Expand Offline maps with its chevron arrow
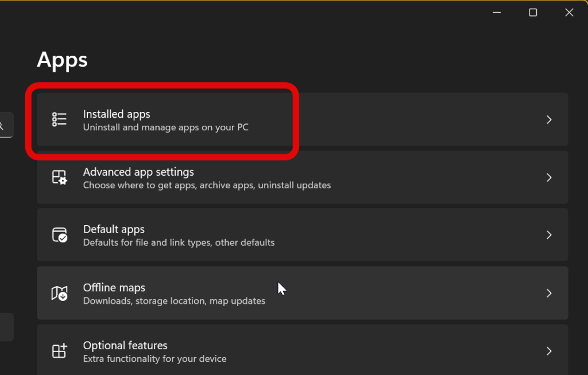This screenshot has width=588, height=375. 549,293
